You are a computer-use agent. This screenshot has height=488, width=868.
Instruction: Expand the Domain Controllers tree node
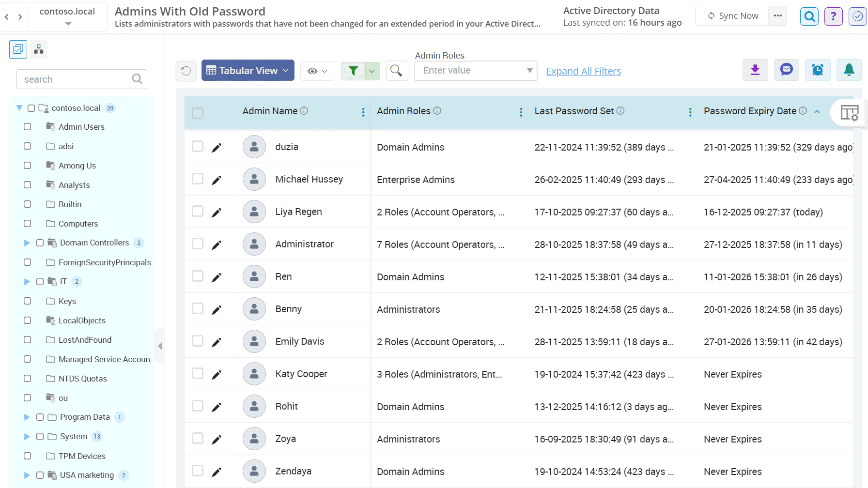coord(27,243)
